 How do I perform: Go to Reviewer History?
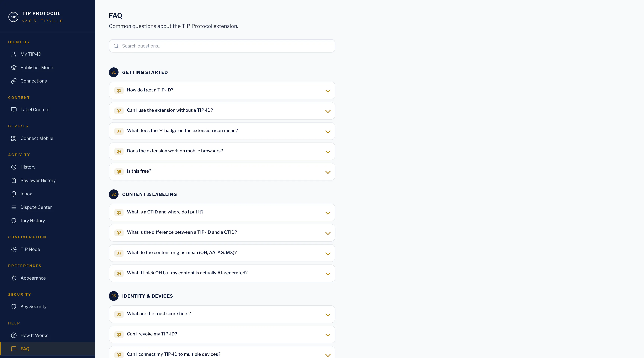point(48,180)
